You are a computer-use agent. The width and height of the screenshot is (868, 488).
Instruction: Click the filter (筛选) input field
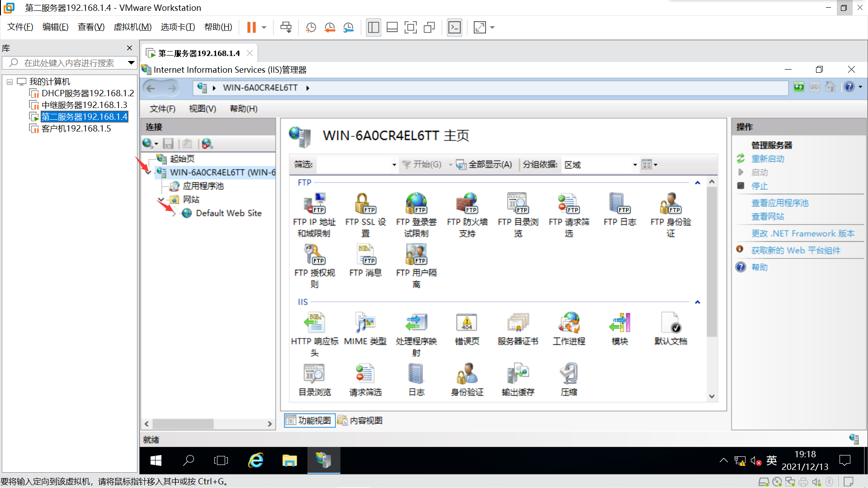point(354,165)
